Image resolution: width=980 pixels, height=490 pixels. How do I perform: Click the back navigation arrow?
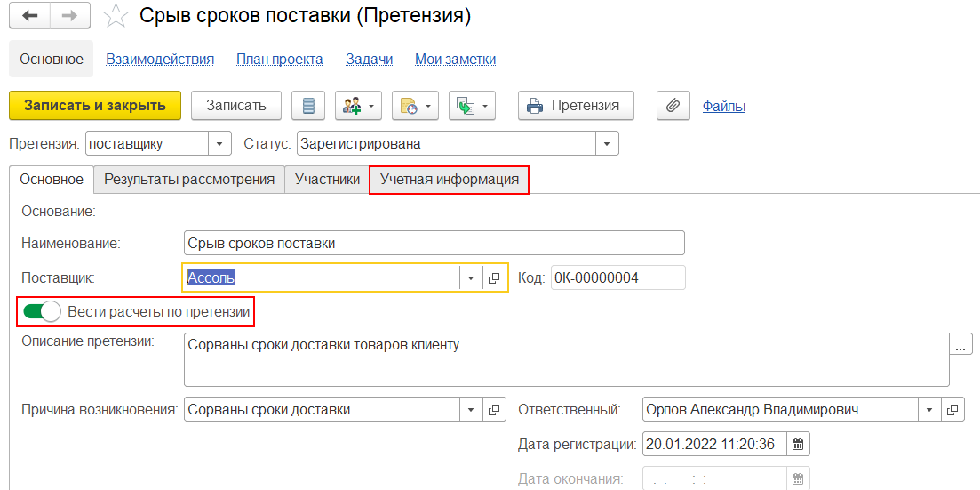click(29, 16)
